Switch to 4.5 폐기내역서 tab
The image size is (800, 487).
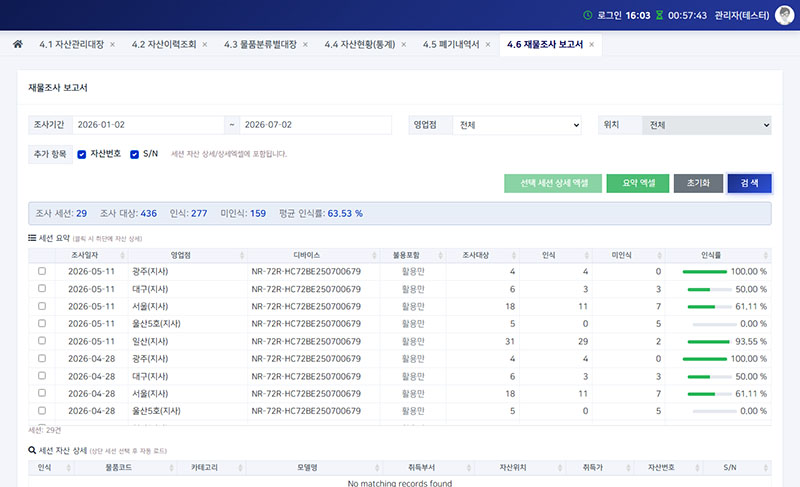[451, 44]
